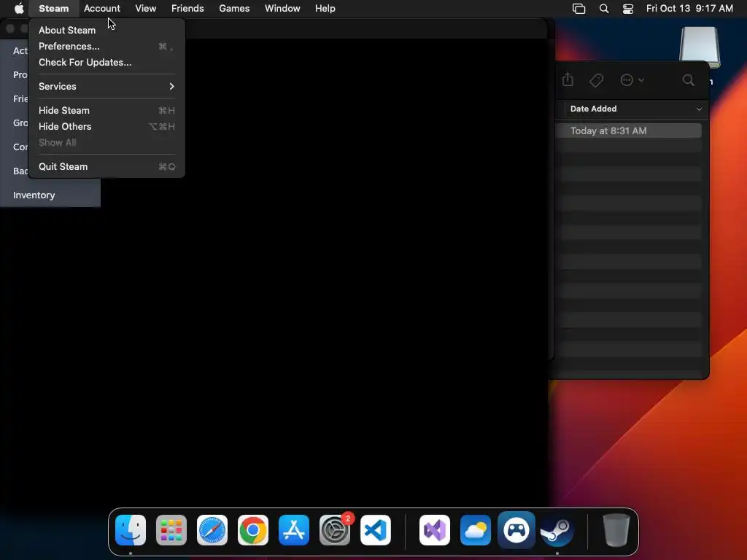
Task: Select About Steam menu entry
Action: [107, 30]
